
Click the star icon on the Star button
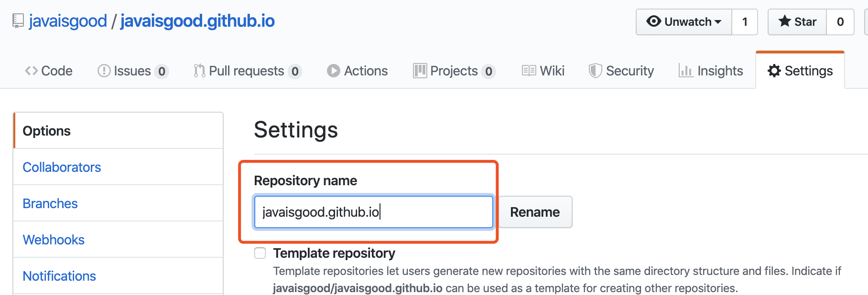tap(784, 21)
